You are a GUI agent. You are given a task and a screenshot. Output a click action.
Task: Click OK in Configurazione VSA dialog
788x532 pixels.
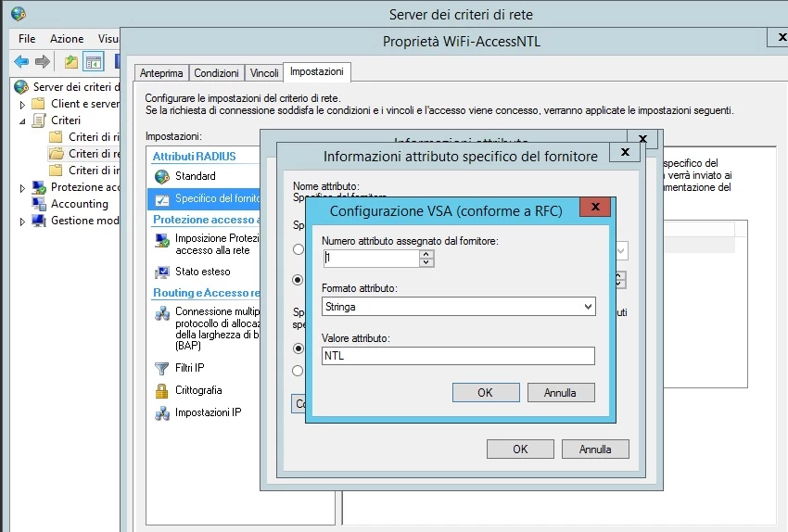click(x=486, y=393)
